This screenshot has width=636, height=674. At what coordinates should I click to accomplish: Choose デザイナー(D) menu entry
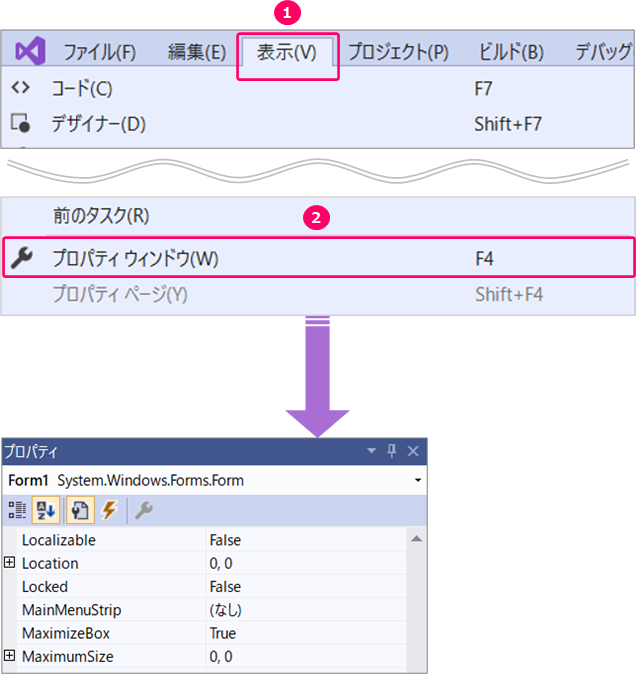[x=318, y=124]
